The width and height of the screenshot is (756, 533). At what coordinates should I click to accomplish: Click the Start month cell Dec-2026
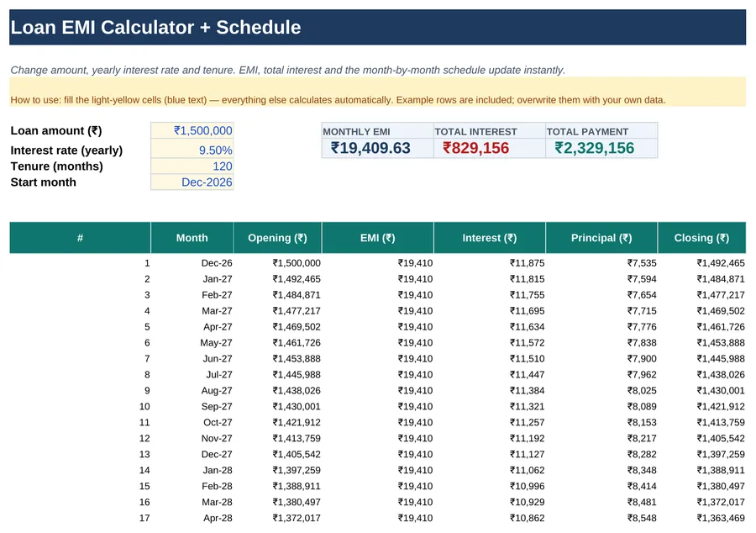pyautogui.click(x=192, y=182)
